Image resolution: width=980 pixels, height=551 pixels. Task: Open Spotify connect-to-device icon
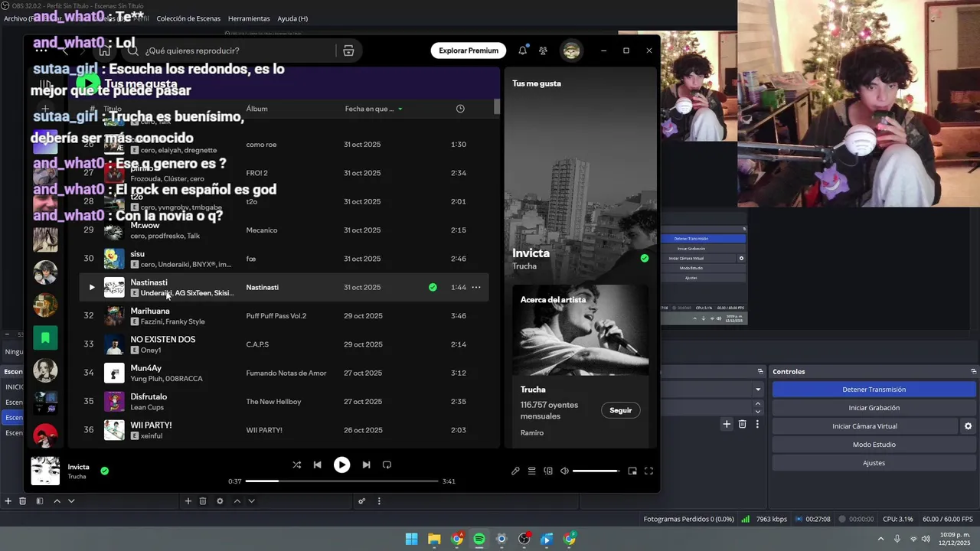pos(548,471)
